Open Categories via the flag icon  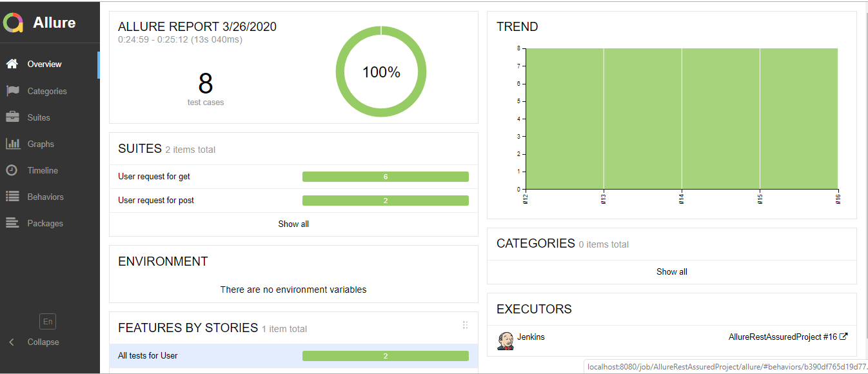coord(12,91)
